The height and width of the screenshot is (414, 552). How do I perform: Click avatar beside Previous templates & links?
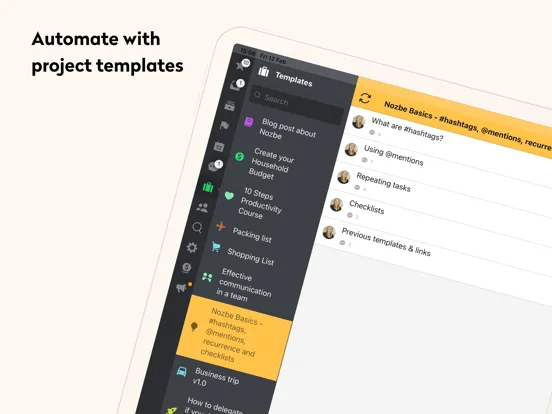pyautogui.click(x=329, y=232)
